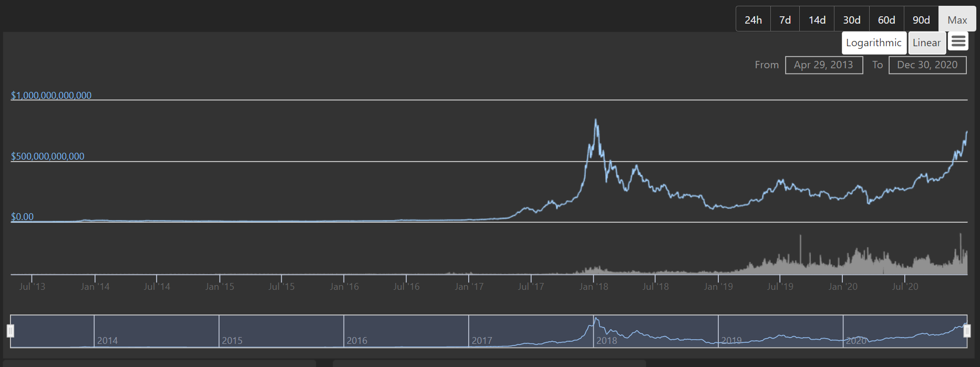Image resolution: width=980 pixels, height=367 pixels.
Task: Click the 2015 section in navigator
Action: (281, 332)
